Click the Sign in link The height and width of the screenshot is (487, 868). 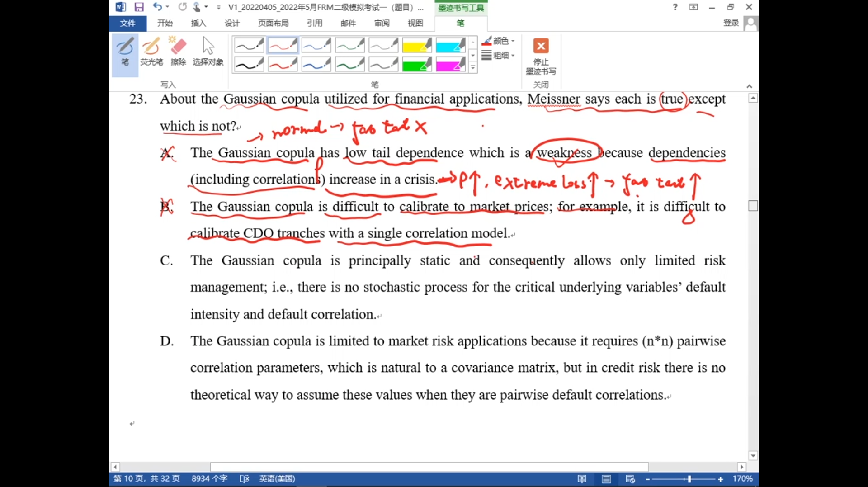pyautogui.click(x=731, y=23)
